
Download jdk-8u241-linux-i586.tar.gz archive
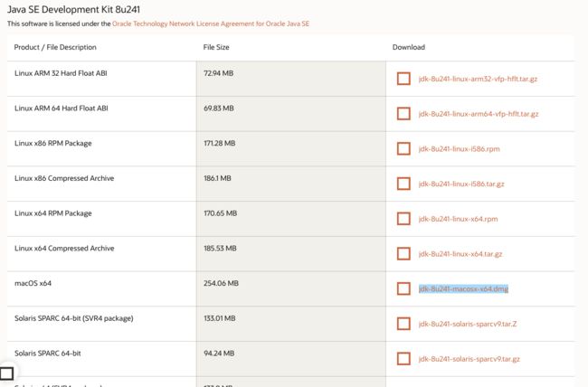tap(461, 184)
